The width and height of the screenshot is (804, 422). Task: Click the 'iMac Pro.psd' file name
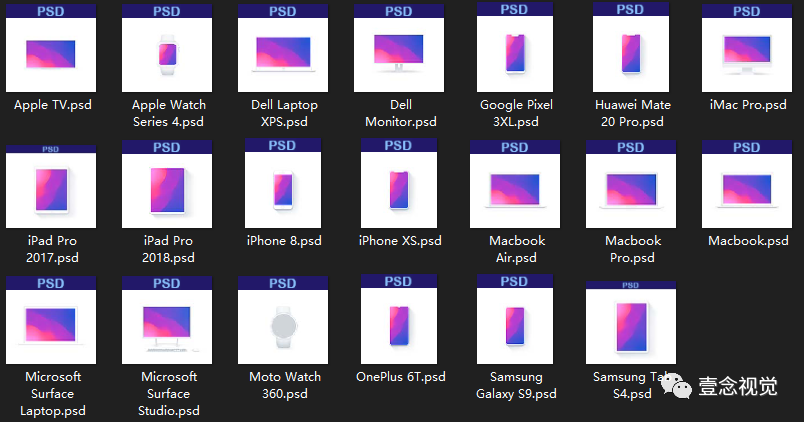point(748,105)
